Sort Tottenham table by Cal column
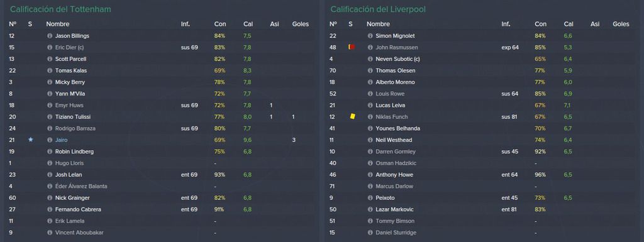This screenshot has height=242, width=644. tap(248, 24)
